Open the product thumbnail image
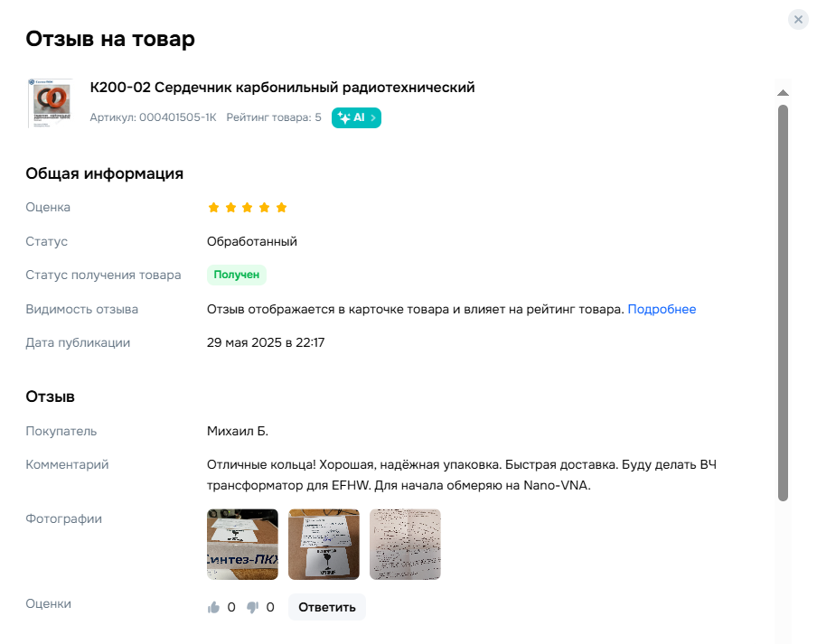 tap(50, 103)
